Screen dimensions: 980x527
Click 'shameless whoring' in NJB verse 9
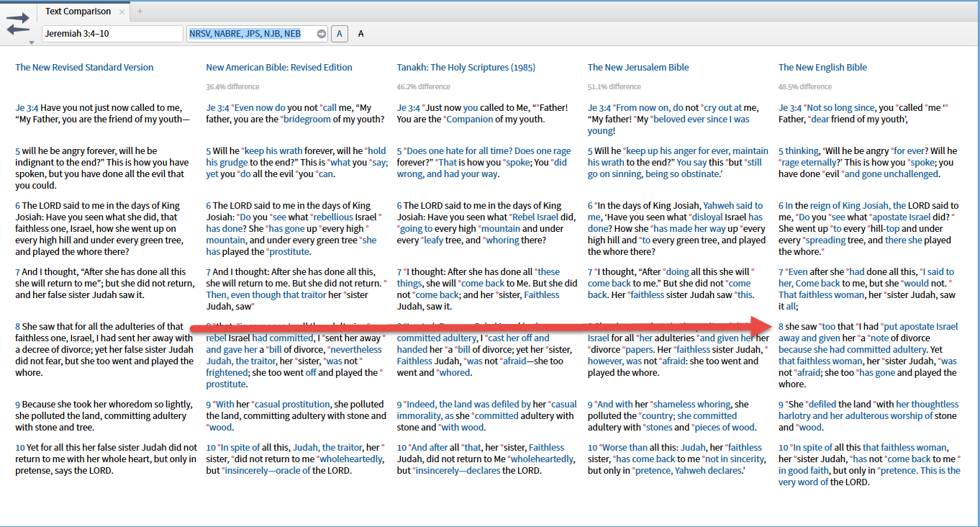point(693,405)
